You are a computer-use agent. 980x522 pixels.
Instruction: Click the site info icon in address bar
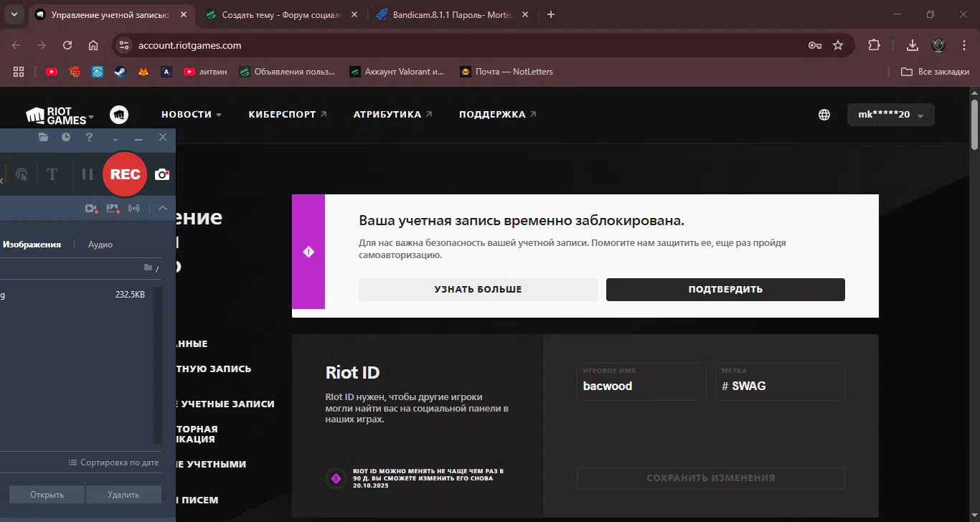click(x=124, y=45)
